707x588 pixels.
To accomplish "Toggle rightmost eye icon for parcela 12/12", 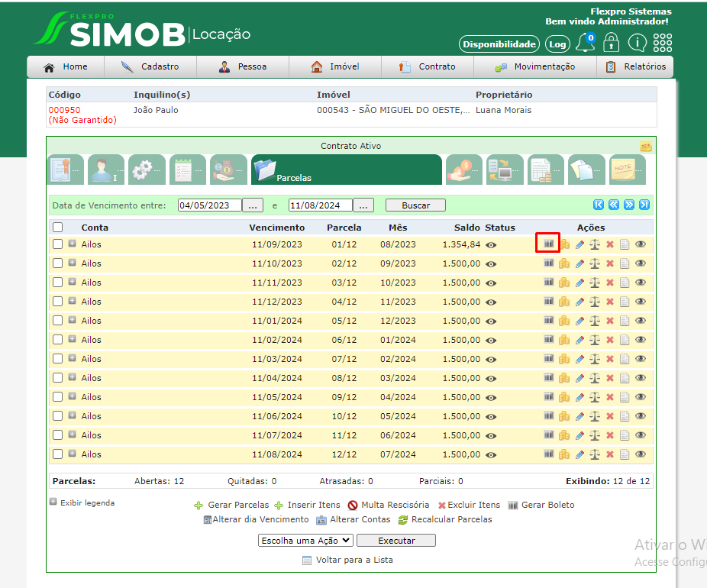I will point(641,454).
